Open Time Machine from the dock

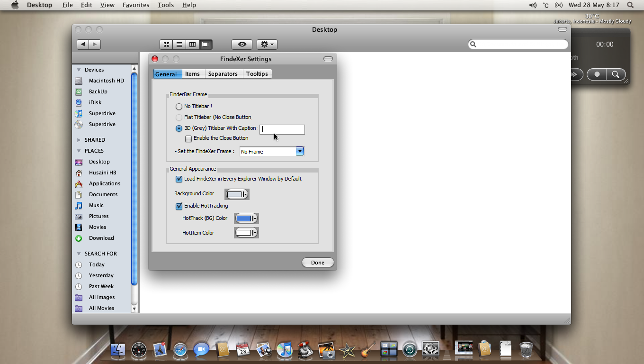pyautogui.click(x=410, y=350)
